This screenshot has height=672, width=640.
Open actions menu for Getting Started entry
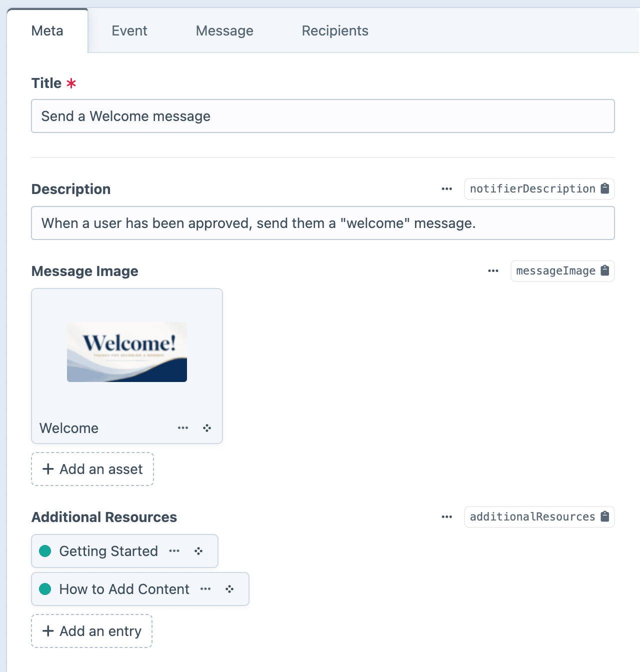pyautogui.click(x=174, y=551)
